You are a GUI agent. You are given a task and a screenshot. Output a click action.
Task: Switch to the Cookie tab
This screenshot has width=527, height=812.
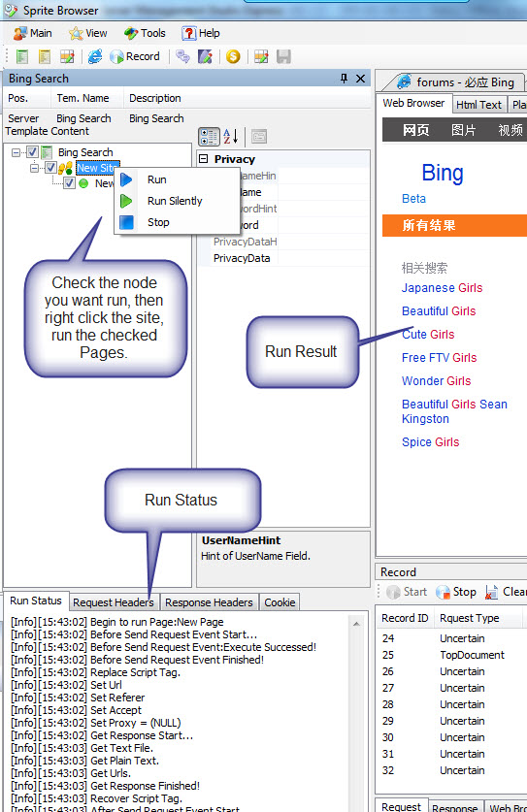pos(280,602)
